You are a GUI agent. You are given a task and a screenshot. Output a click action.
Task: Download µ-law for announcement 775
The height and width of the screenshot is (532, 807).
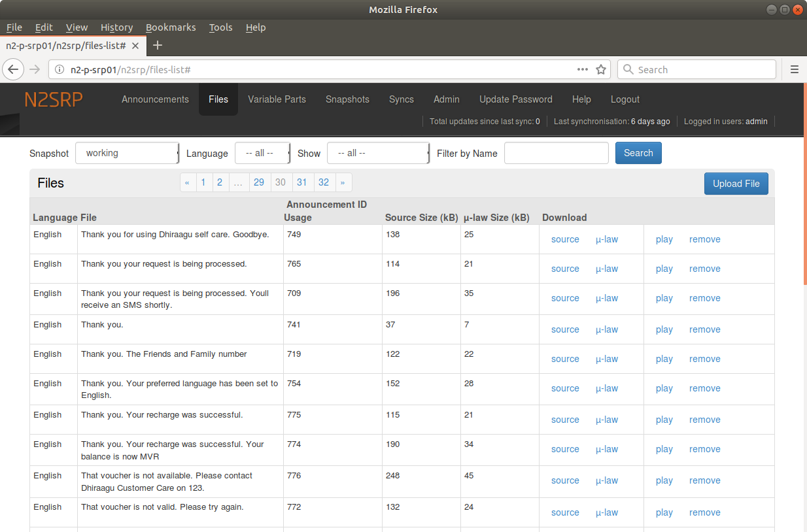[x=607, y=420]
